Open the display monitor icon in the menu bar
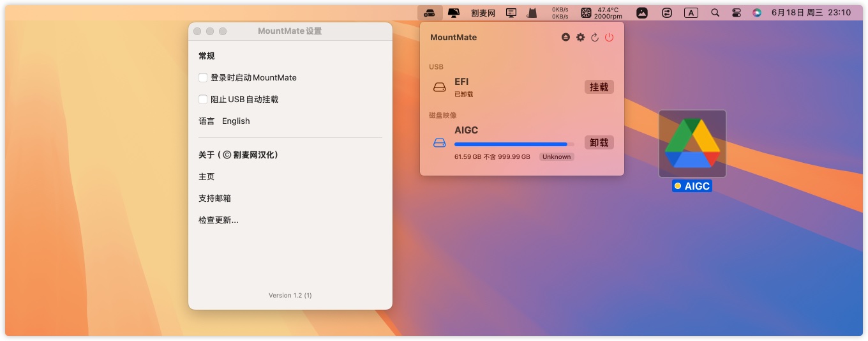The image size is (868, 341). [x=454, y=13]
